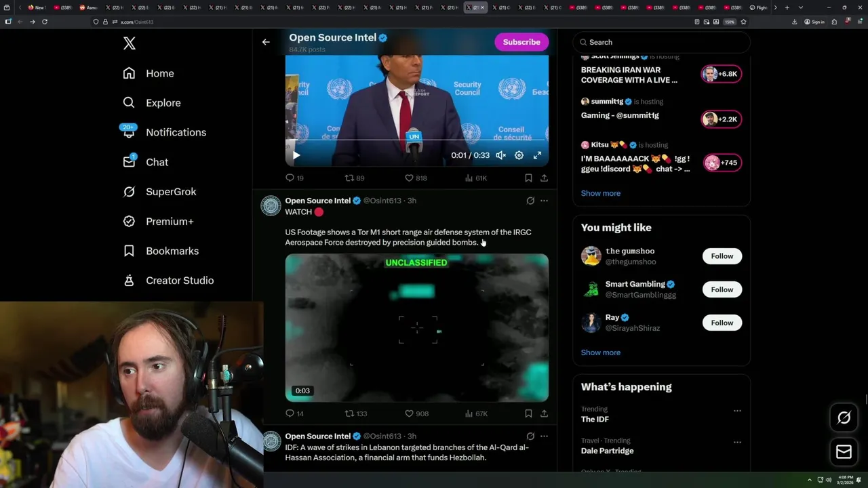Image resolution: width=868 pixels, height=488 pixels.
Task: Open more options on IDF Lebanon post
Action: click(x=544, y=436)
